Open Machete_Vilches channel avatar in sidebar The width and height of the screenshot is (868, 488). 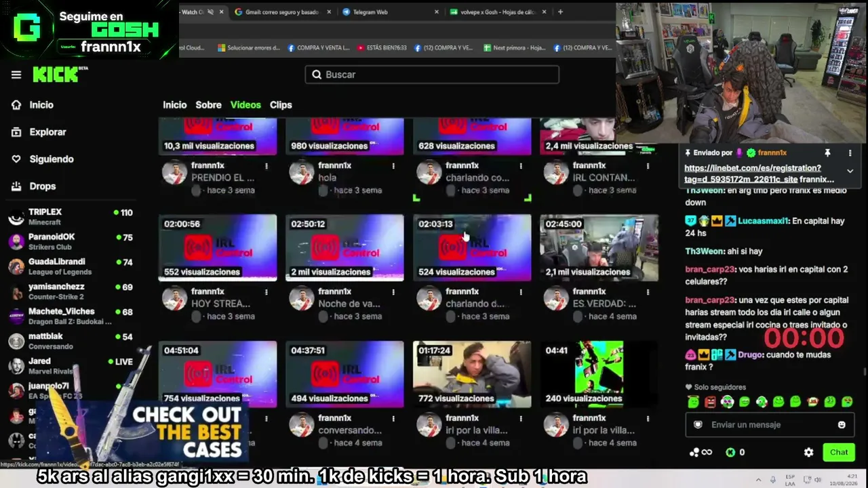[16, 316]
